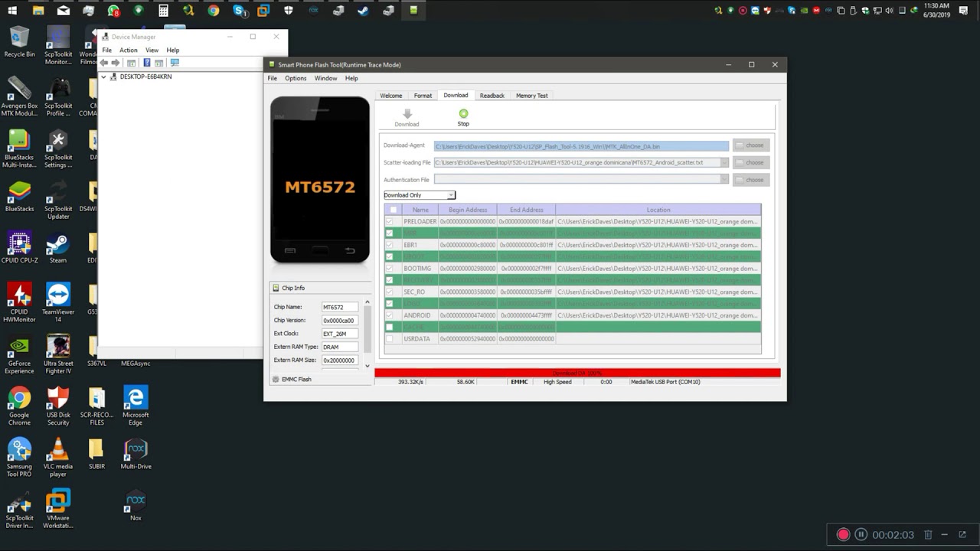Click the green Stop icon
The image size is (980, 551).
point(463,113)
